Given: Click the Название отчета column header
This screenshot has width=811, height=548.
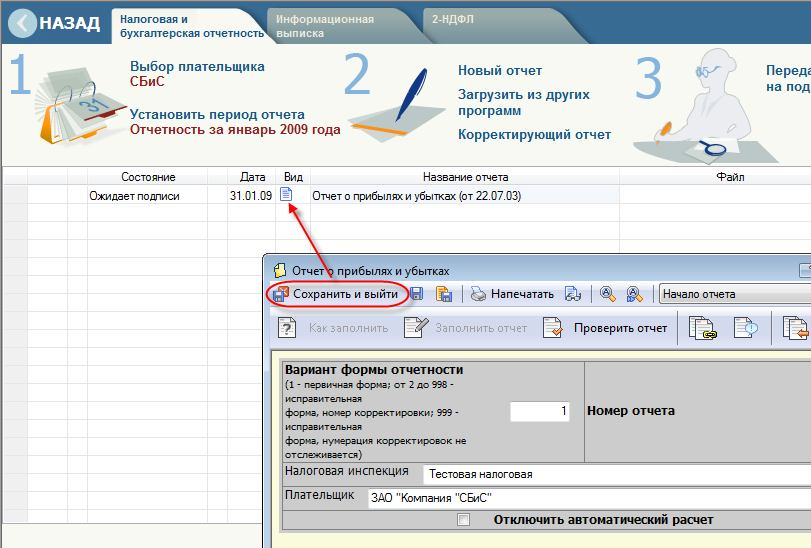Looking at the screenshot, I should pyautogui.click(x=465, y=177).
